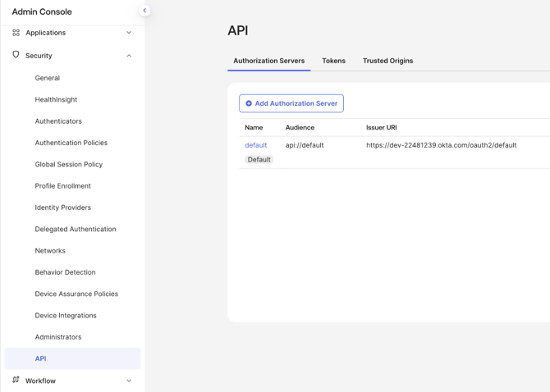Viewport: 550px width, 392px height.
Task: Click the Applications grid icon
Action: [16, 33]
